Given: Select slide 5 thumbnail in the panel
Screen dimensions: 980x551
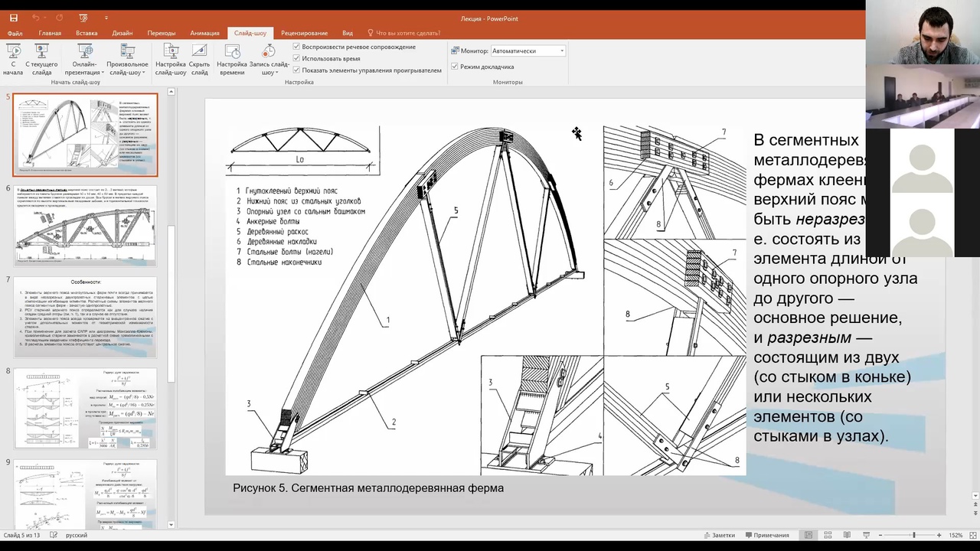Looking at the screenshot, I should tap(85, 135).
